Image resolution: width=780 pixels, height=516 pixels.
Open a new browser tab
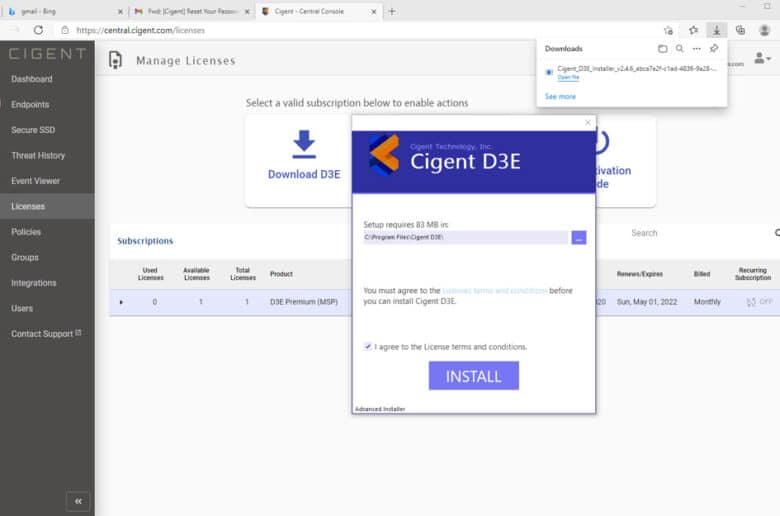[x=392, y=11]
